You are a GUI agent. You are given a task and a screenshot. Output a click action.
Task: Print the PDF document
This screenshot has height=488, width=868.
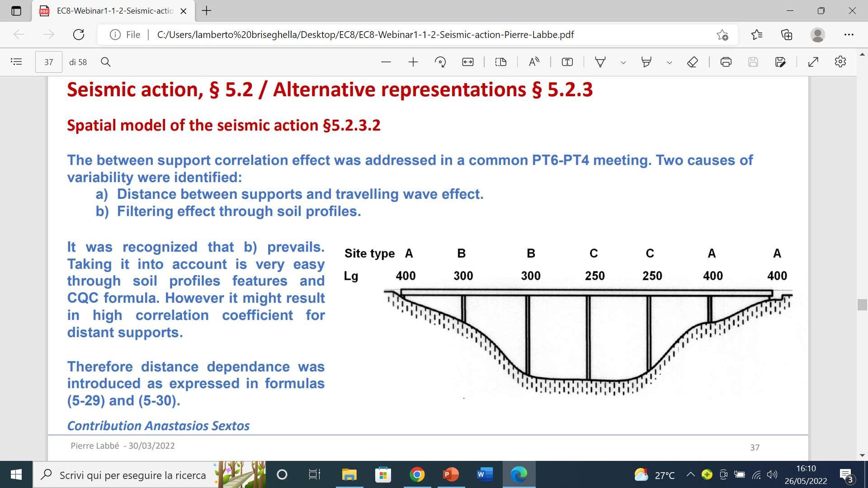pyautogui.click(x=726, y=62)
